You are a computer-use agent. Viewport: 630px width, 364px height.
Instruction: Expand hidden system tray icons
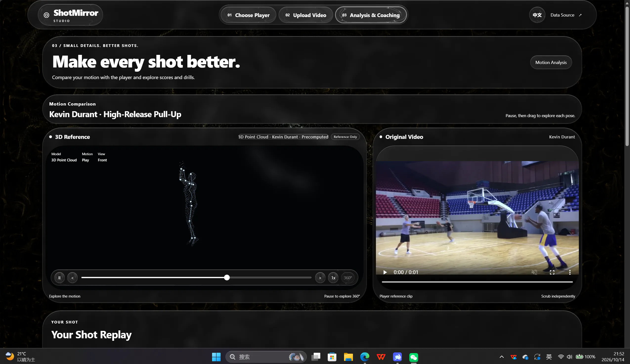[501, 357]
